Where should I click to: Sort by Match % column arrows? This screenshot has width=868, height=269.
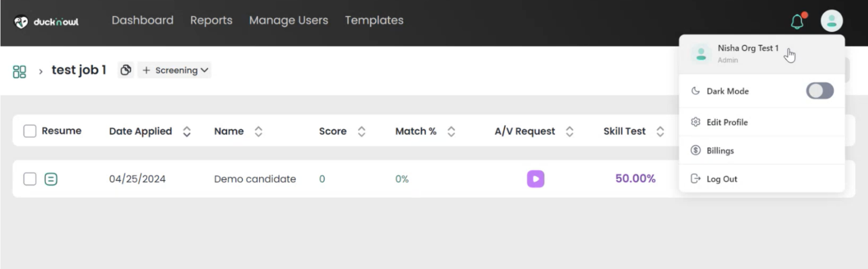click(451, 132)
